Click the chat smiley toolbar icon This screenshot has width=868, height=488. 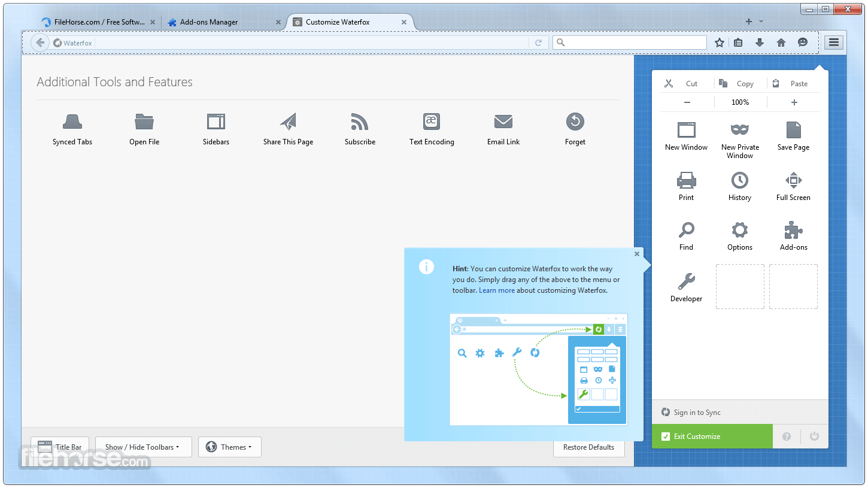[x=803, y=43]
